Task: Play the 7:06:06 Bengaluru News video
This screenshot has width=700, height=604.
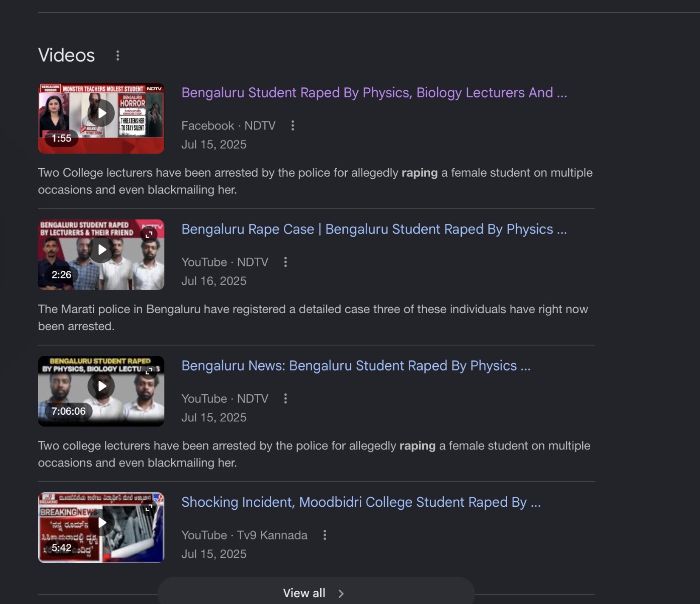Action: point(101,386)
